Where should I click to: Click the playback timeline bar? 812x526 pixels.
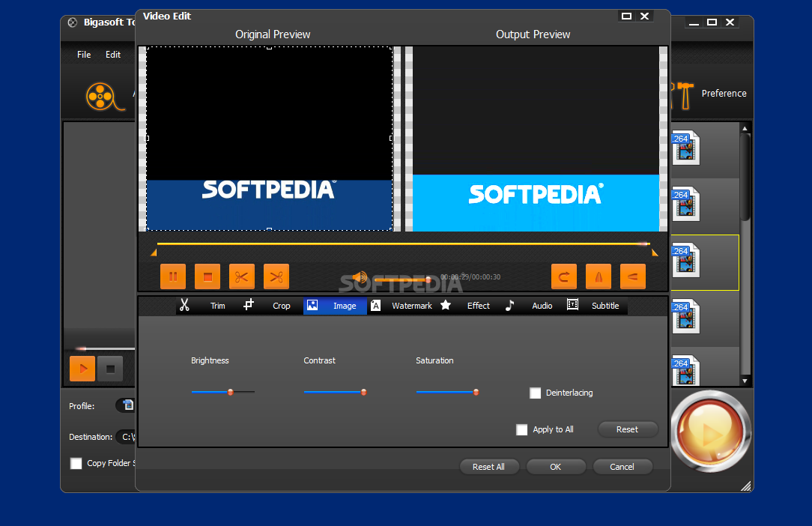pos(404,244)
